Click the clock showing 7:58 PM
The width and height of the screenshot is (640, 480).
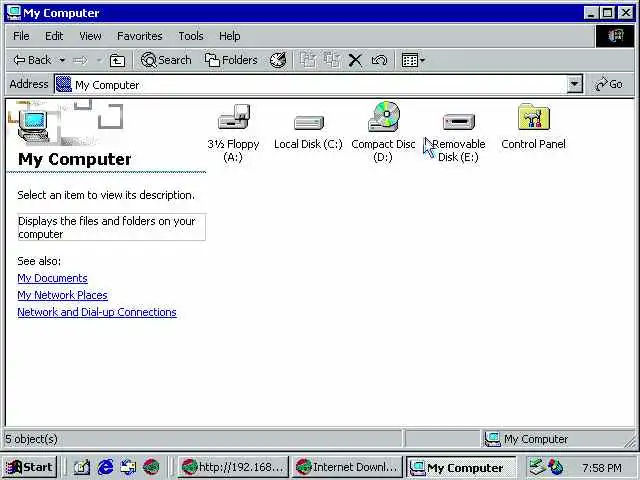(x=602, y=468)
